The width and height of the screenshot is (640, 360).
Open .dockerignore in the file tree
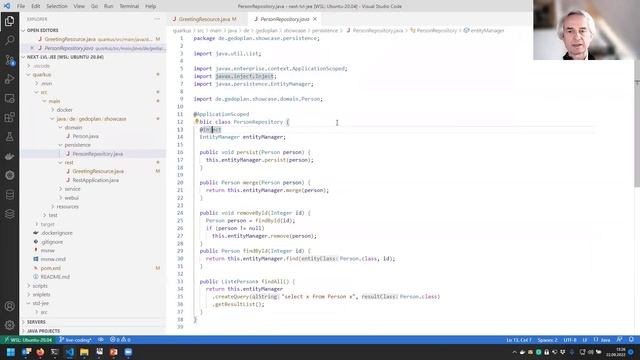point(56,233)
